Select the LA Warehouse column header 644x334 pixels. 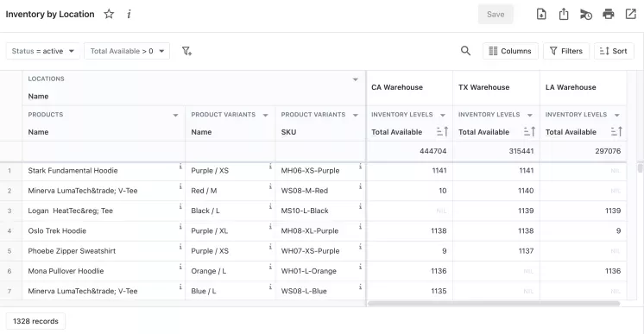point(584,87)
